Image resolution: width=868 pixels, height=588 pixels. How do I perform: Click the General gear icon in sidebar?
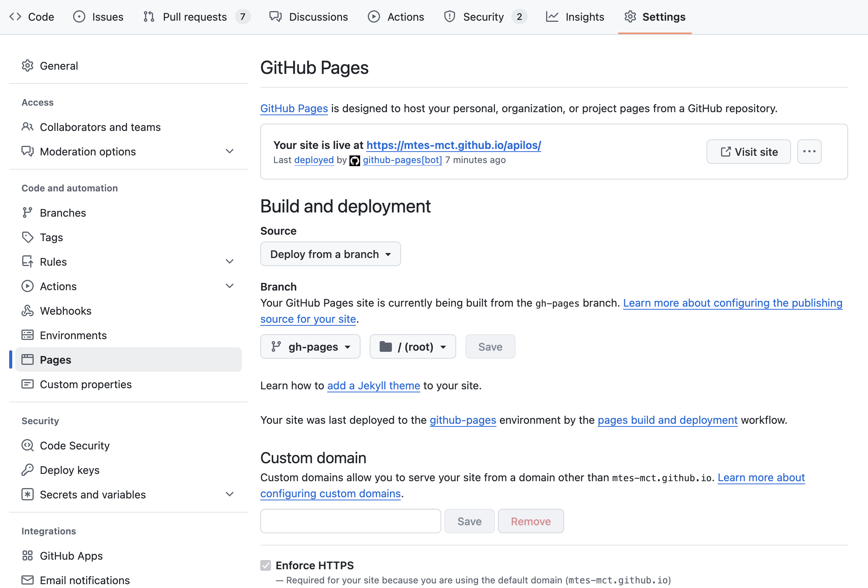[x=28, y=66]
